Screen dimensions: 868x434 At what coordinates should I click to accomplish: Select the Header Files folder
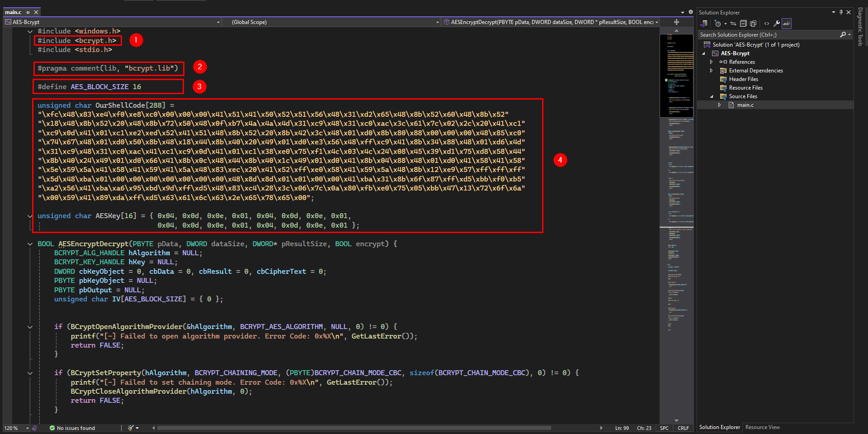point(743,79)
